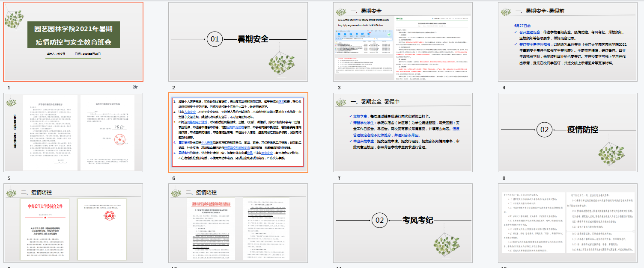
Task: Click the yangtzeu.edu.cn URL on slide 3
Action: pos(361,25)
